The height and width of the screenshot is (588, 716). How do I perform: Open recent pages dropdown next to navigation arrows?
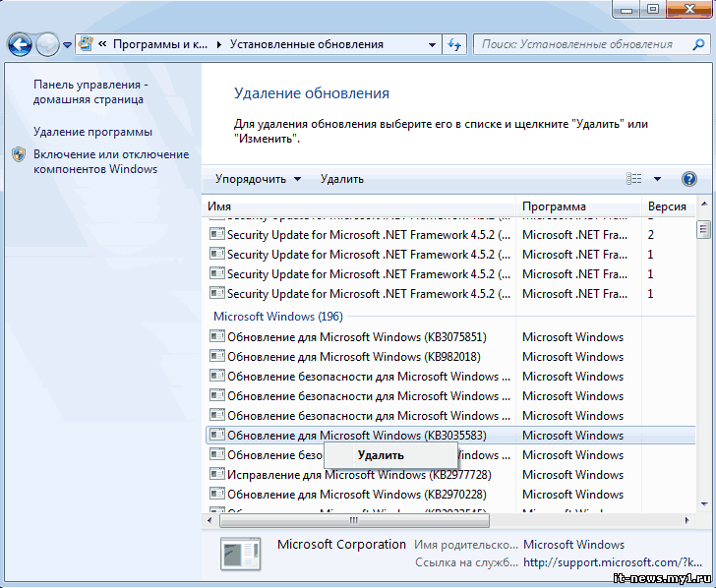click(x=67, y=45)
